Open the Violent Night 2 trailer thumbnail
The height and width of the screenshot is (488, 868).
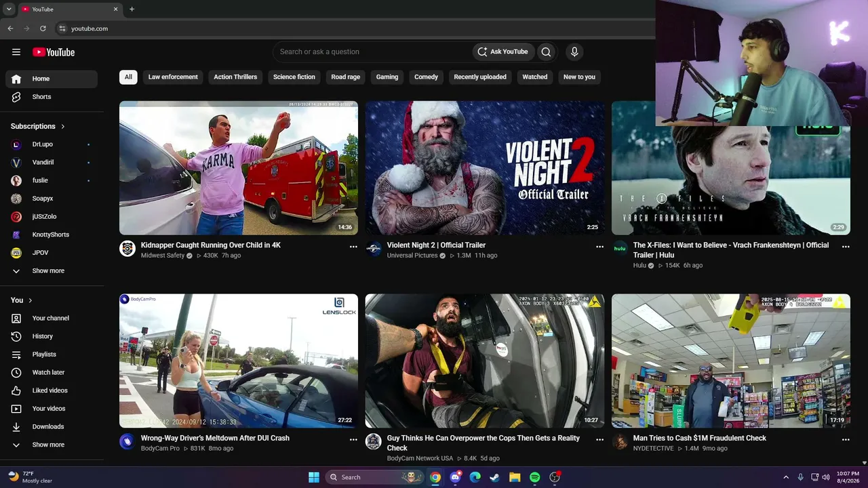pos(485,168)
